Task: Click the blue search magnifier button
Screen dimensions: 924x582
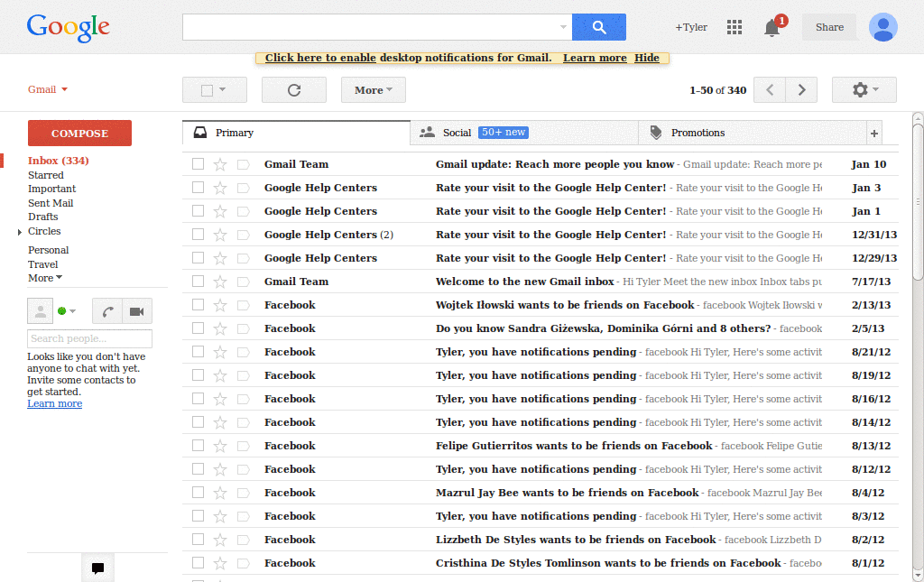Action: (599, 27)
